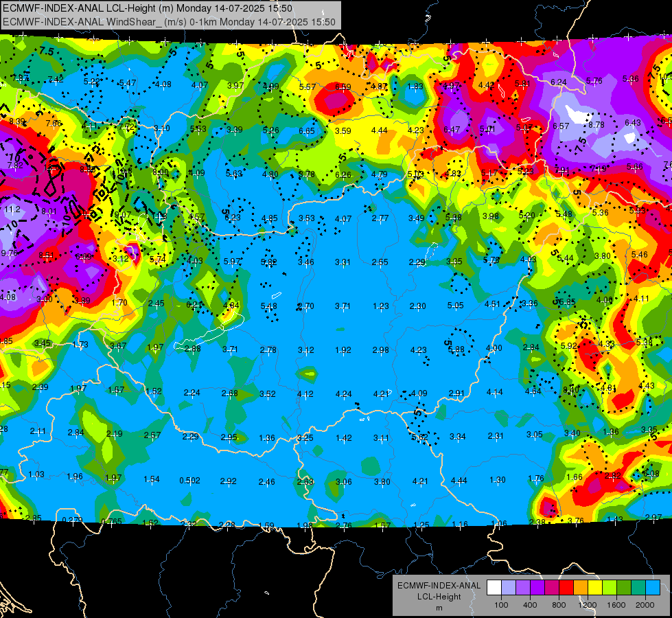Screen dimensions: 672x618
Task: Click the wind shear value 6.65
Action: tap(307, 130)
